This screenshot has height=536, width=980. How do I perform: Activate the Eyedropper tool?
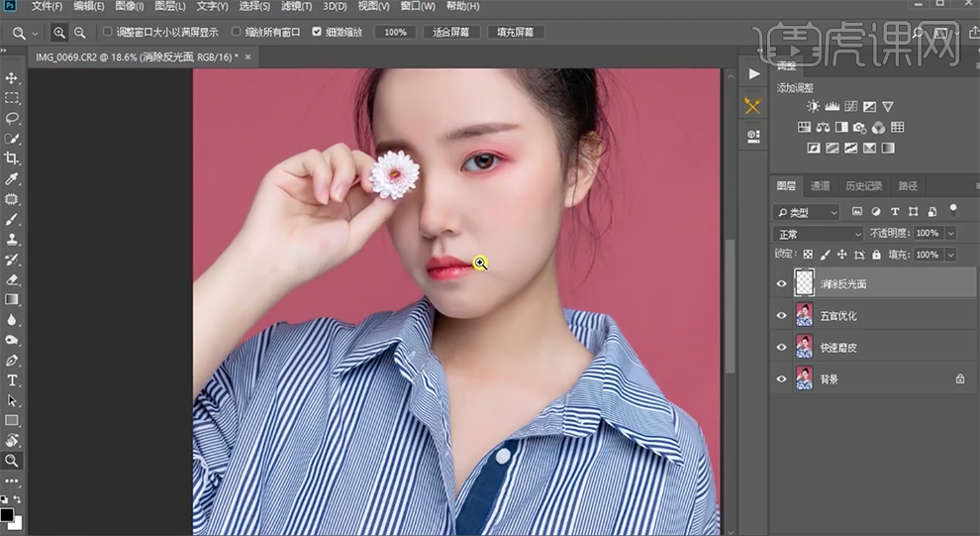click(x=12, y=179)
